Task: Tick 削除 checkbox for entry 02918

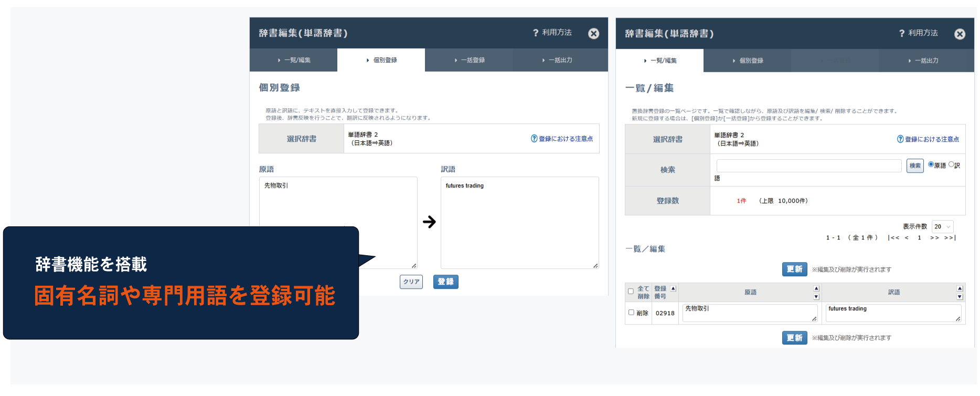Action: pyautogui.click(x=631, y=312)
